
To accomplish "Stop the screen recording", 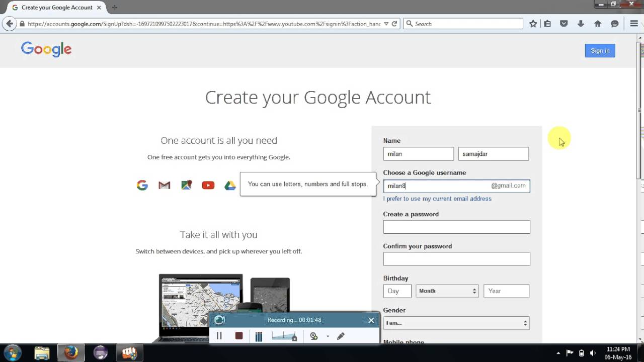I will tap(239, 336).
